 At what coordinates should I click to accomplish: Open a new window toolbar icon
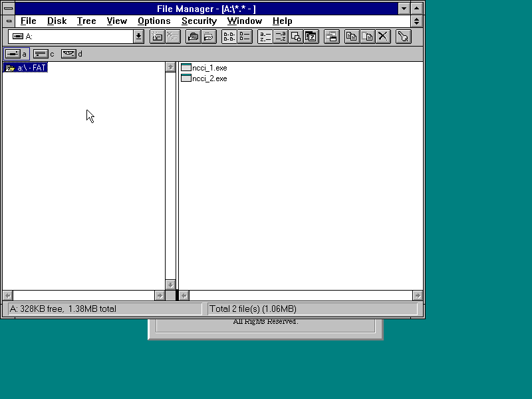point(332,37)
